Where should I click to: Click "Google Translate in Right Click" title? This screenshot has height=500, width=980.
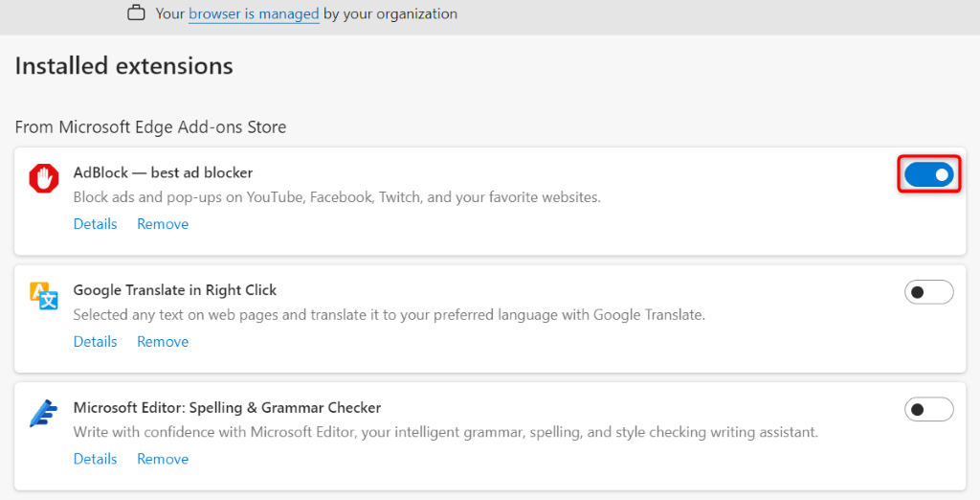click(x=175, y=290)
